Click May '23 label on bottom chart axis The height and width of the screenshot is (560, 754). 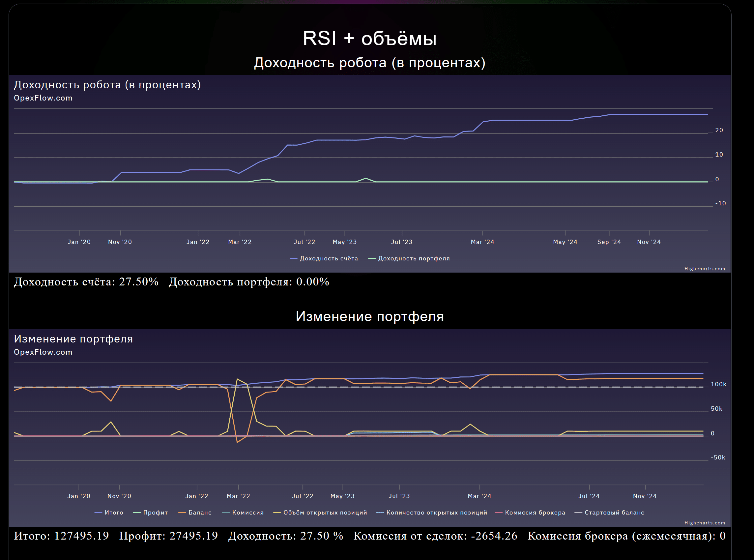(x=343, y=496)
